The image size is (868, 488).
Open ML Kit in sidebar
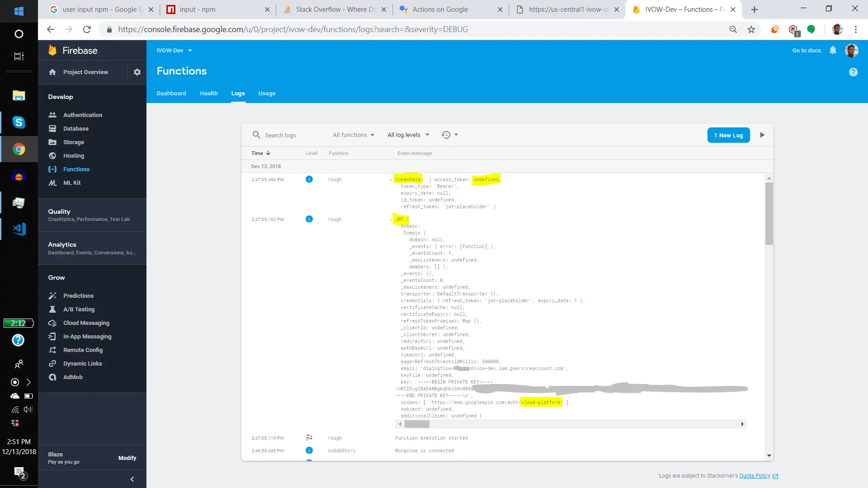72,183
